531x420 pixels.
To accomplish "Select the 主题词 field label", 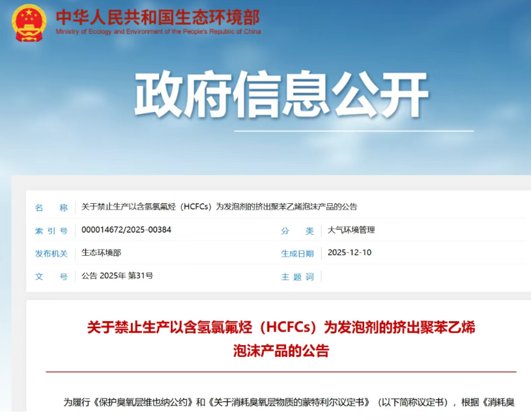I will tap(297, 276).
